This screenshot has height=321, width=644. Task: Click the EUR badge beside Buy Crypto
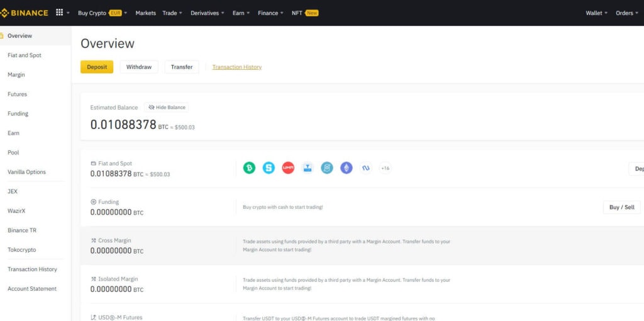tap(116, 13)
